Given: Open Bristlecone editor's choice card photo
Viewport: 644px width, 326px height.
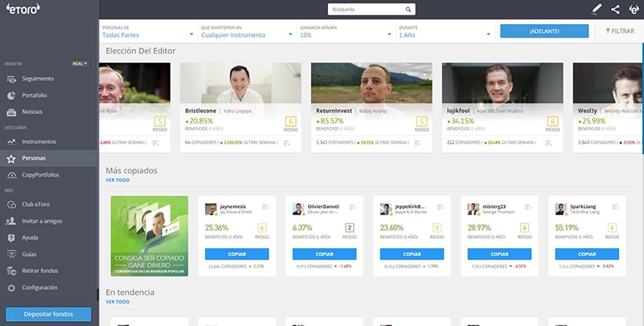Looking at the screenshot, I should pos(240,83).
